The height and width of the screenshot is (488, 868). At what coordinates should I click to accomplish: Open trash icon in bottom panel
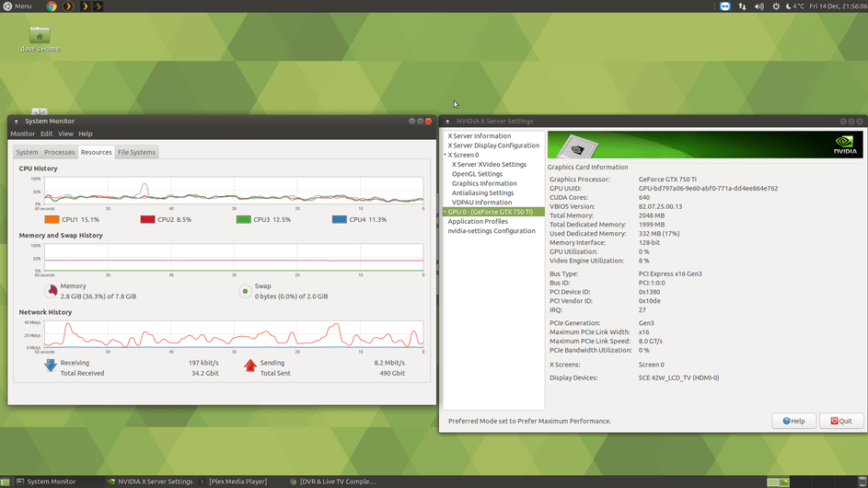pyautogui.click(x=862, y=482)
